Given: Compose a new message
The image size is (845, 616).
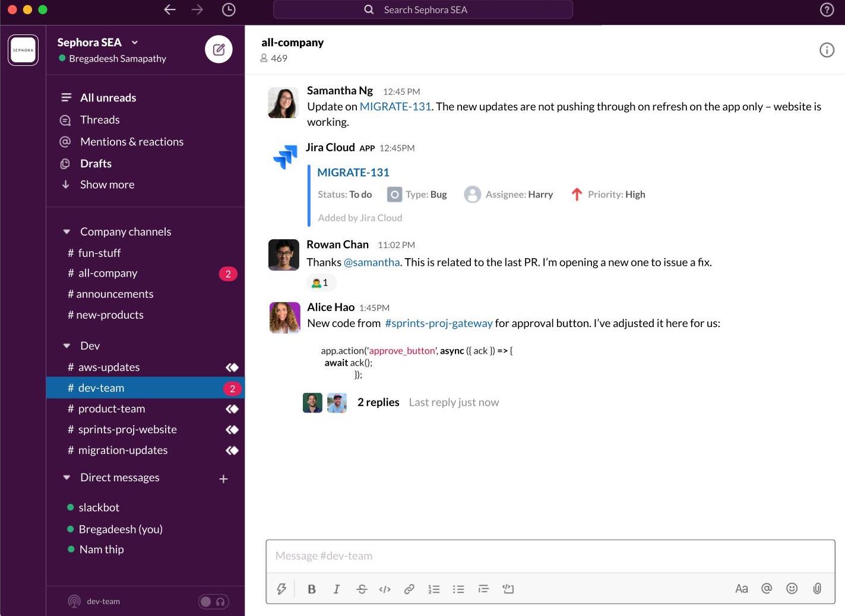Looking at the screenshot, I should tap(219, 49).
